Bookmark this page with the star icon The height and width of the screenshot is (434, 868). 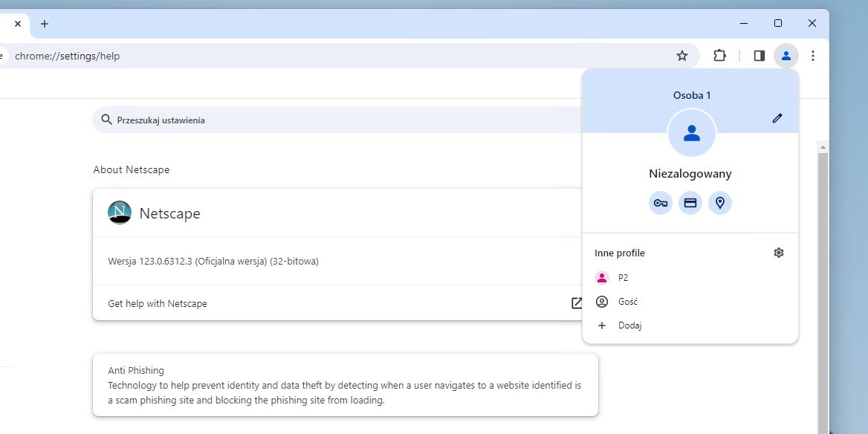[x=681, y=56]
